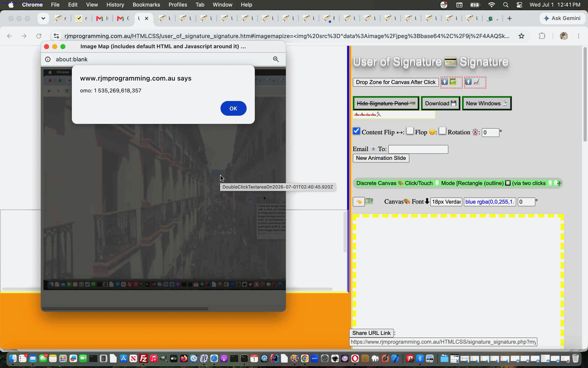Viewport: 588px width, 368px height.
Task: Click the red line chart upload icon
Action: [477, 82]
